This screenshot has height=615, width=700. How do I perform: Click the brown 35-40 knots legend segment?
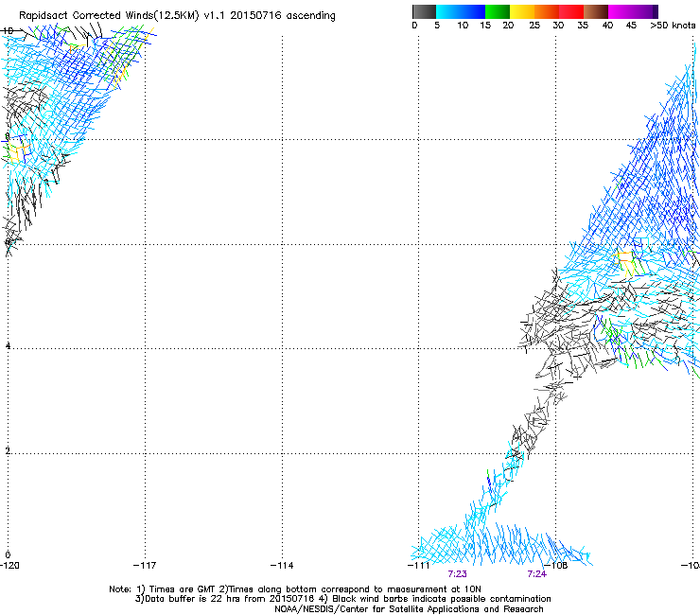[x=596, y=11]
